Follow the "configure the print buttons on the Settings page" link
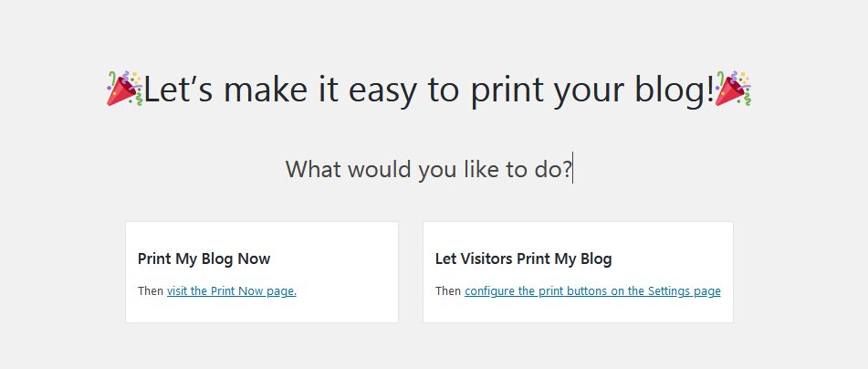The width and height of the screenshot is (868, 369). click(592, 290)
